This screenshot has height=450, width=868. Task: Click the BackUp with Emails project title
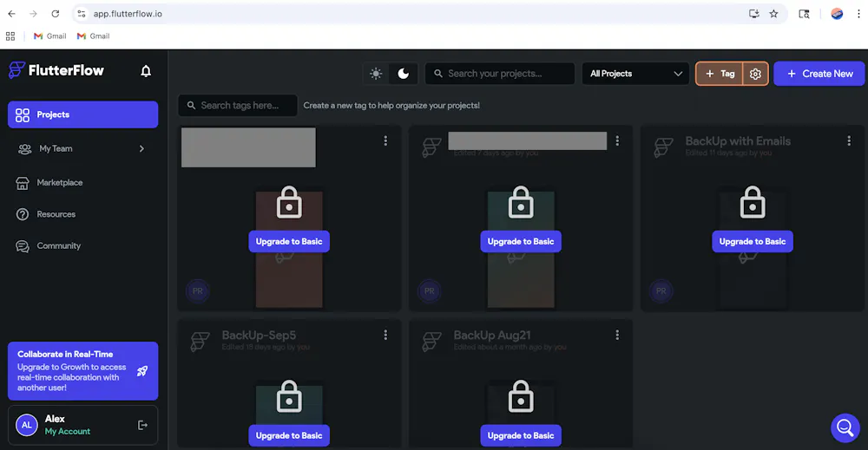click(x=738, y=141)
